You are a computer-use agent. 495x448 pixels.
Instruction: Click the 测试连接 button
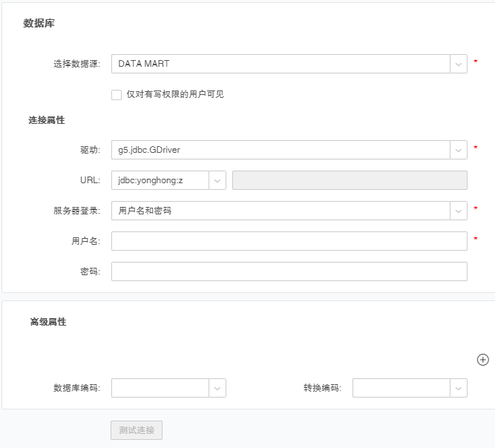[x=137, y=430]
